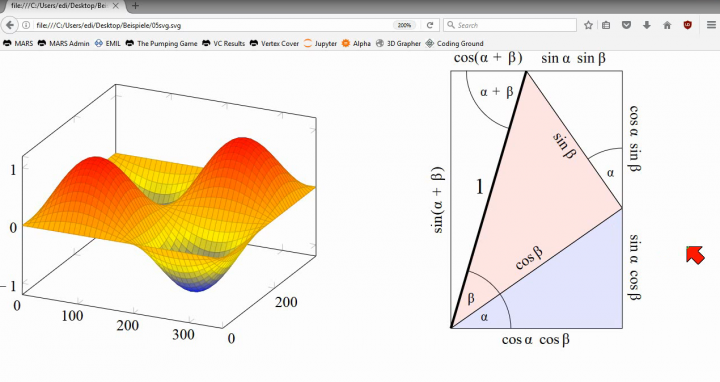Viewport: 720px width, 382px height.
Task: Open the MARS bookmark
Action: [18, 44]
